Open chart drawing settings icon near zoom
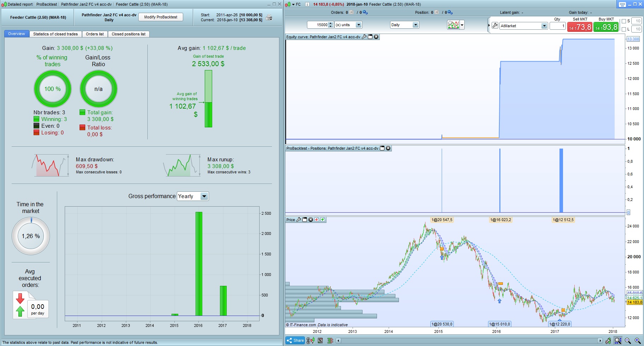644x346 pixels. (x=608, y=341)
